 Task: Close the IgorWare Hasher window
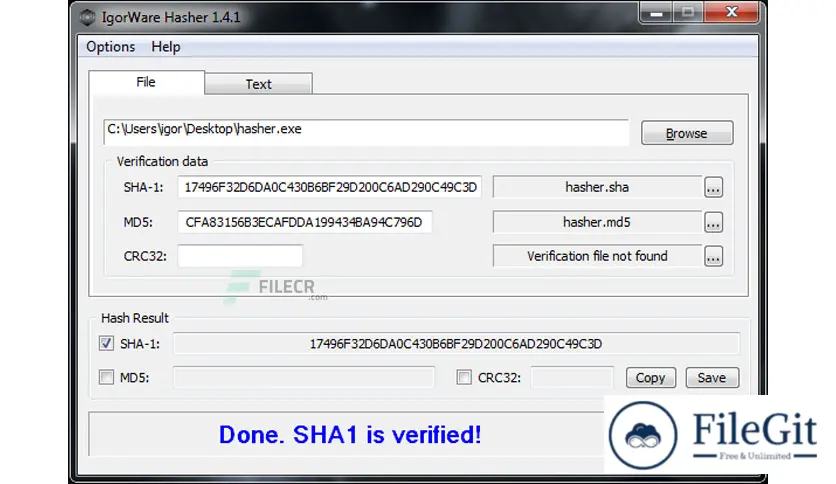point(731,12)
